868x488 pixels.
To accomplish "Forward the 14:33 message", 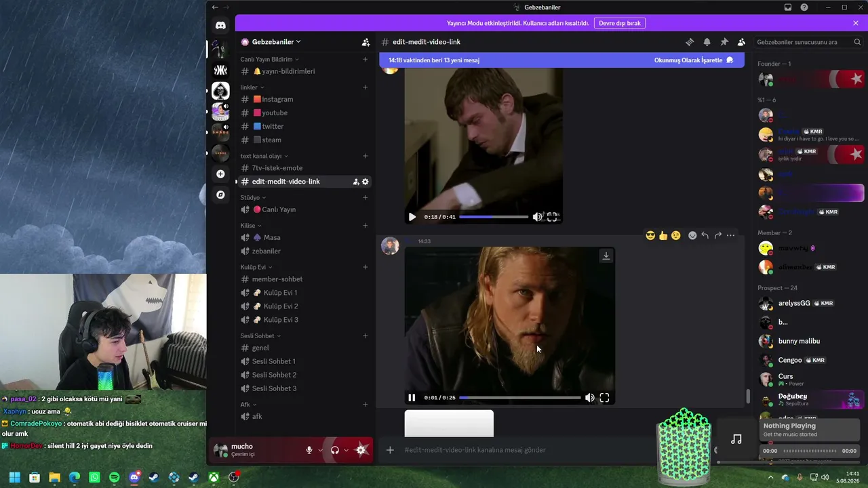I will click(717, 235).
